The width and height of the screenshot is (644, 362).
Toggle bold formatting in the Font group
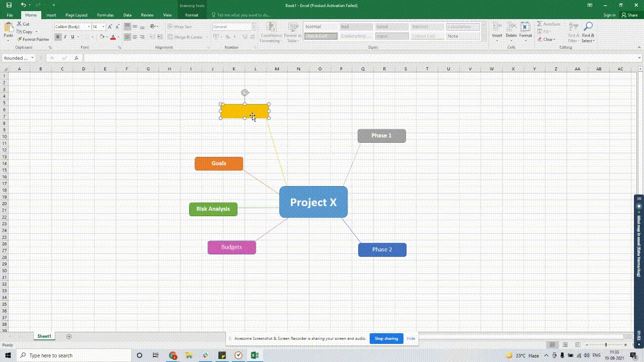[x=57, y=37]
